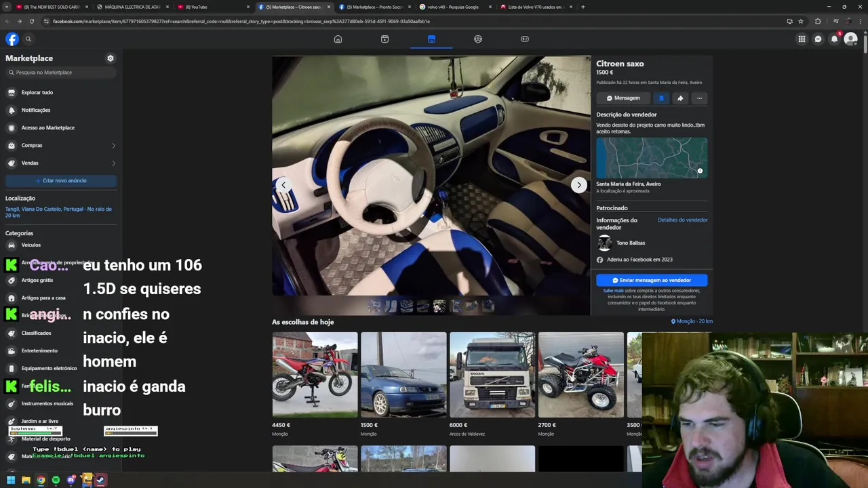Open the Gaming tab icon in top bar
Image resolution: width=868 pixels, height=488 pixels.
point(524,39)
